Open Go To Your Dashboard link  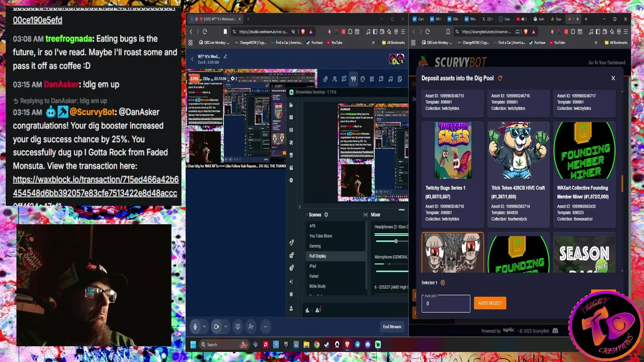pyautogui.click(x=607, y=63)
